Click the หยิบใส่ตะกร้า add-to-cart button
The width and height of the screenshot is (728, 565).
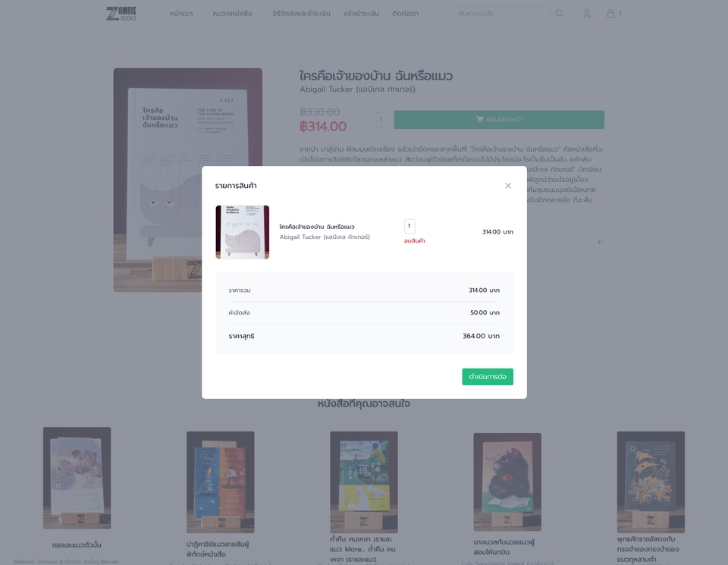(499, 120)
